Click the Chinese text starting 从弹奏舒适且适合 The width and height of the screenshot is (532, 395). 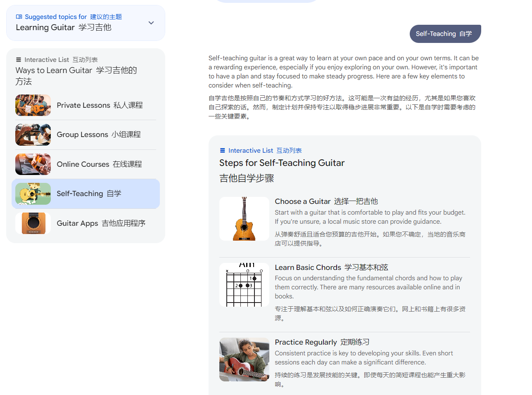tap(370, 239)
